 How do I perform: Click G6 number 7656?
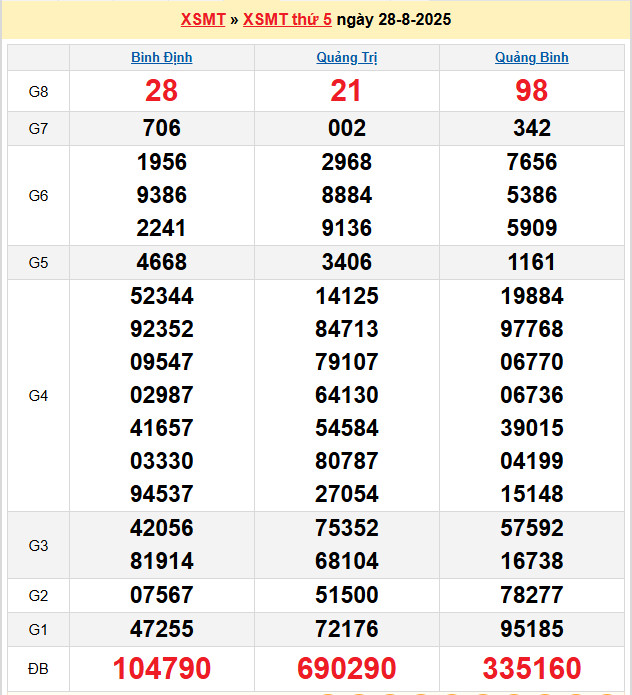[x=531, y=162]
